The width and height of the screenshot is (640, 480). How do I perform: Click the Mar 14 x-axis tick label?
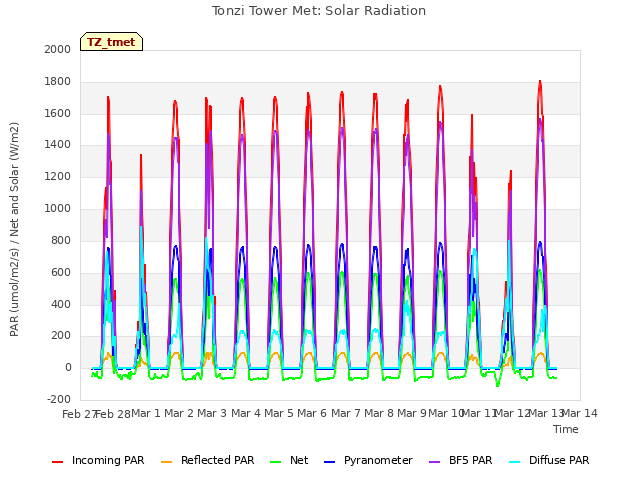(580, 413)
